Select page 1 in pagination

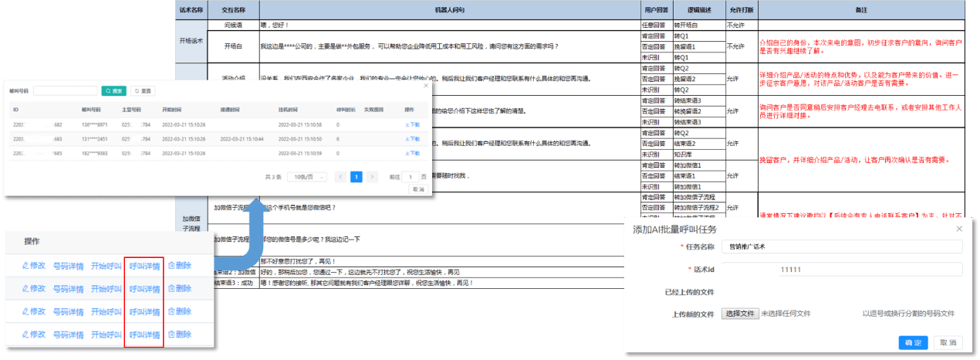pyautogui.click(x=357, y=177)
